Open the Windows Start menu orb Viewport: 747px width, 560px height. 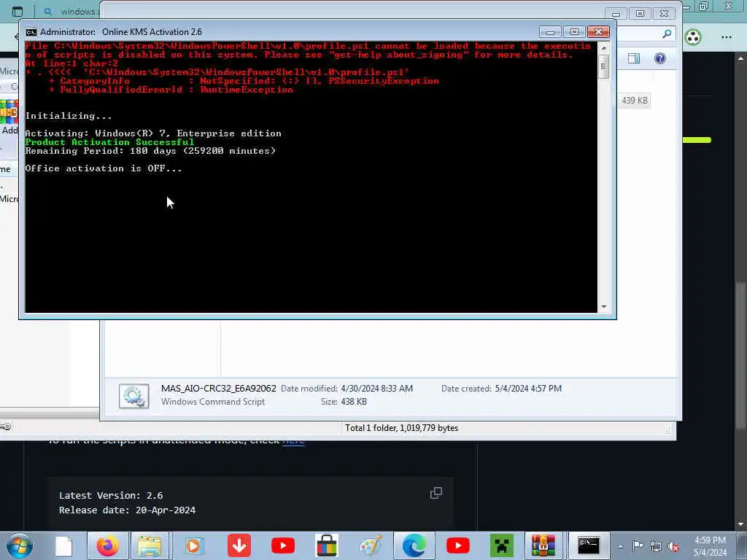pos(20,545)
